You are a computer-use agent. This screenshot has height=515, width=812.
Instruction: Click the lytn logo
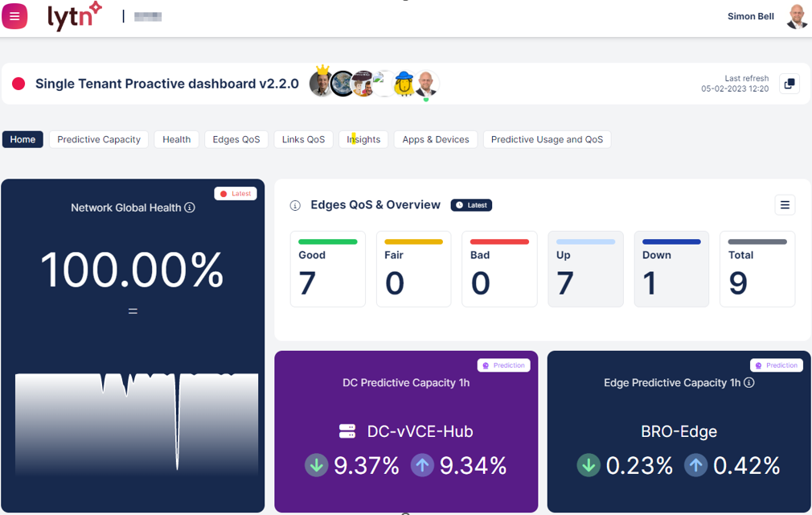point(74,17)
